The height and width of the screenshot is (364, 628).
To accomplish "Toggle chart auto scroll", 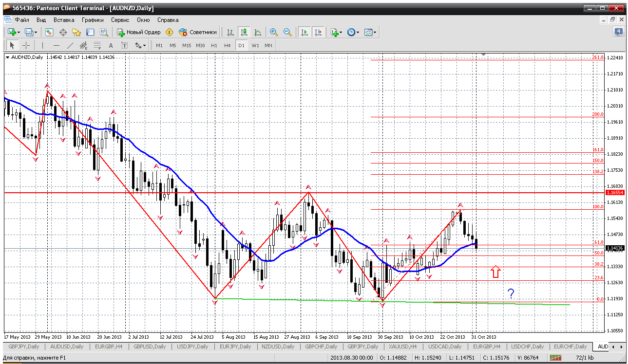I will [x=304, y=32].
